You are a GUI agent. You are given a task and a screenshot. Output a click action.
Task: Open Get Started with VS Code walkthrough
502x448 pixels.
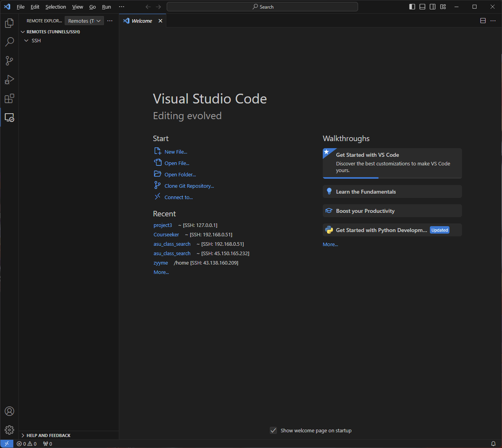click(x=392, y=163)
